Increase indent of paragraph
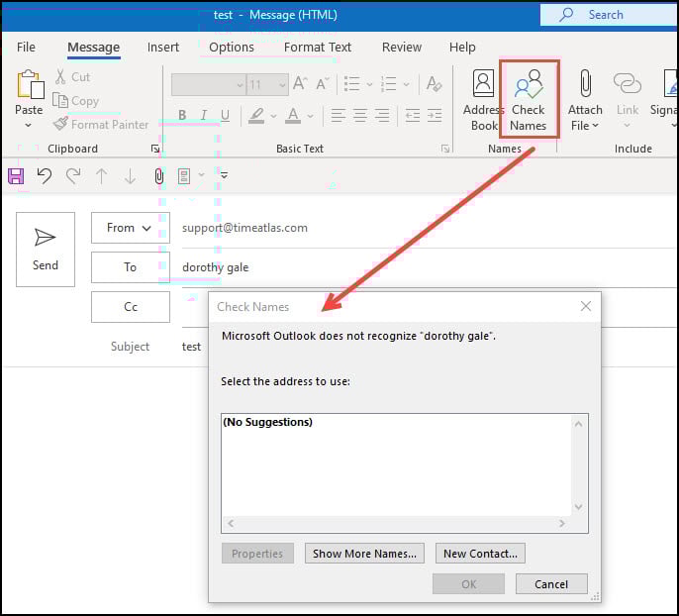This screenshot has height=616, width=679. 435,115
